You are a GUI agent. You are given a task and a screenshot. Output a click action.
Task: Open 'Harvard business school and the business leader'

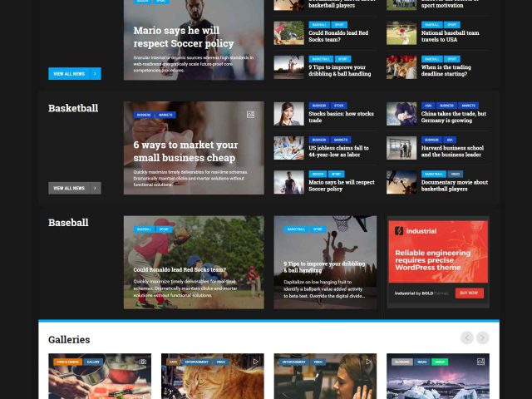[x=452, y=151]
